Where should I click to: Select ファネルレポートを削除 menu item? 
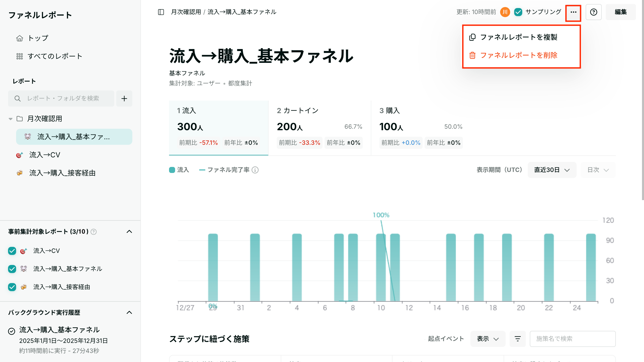[x=518, y=55]
